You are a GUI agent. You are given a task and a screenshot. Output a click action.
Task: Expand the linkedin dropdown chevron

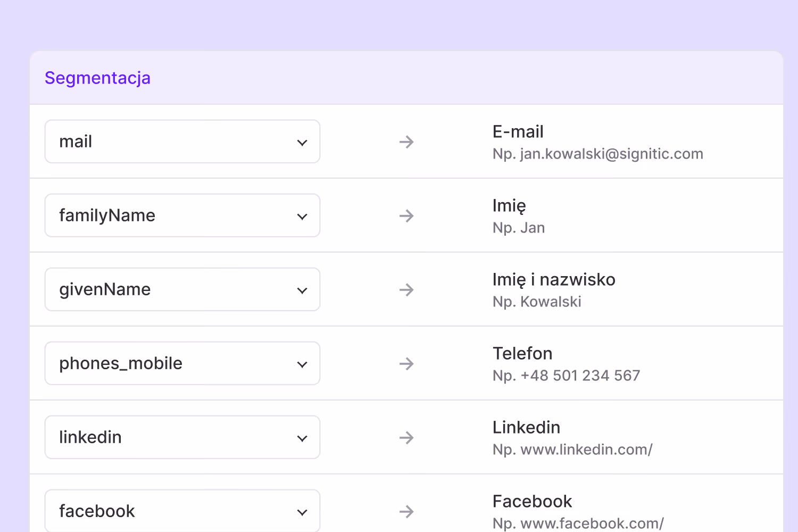click(x=302, y=438)
